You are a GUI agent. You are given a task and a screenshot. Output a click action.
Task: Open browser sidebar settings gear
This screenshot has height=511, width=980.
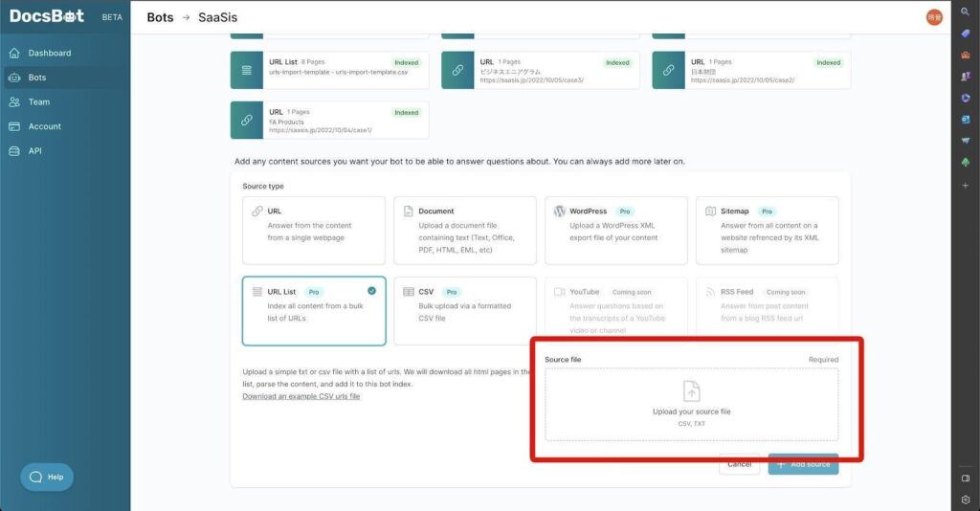[966, 499]
